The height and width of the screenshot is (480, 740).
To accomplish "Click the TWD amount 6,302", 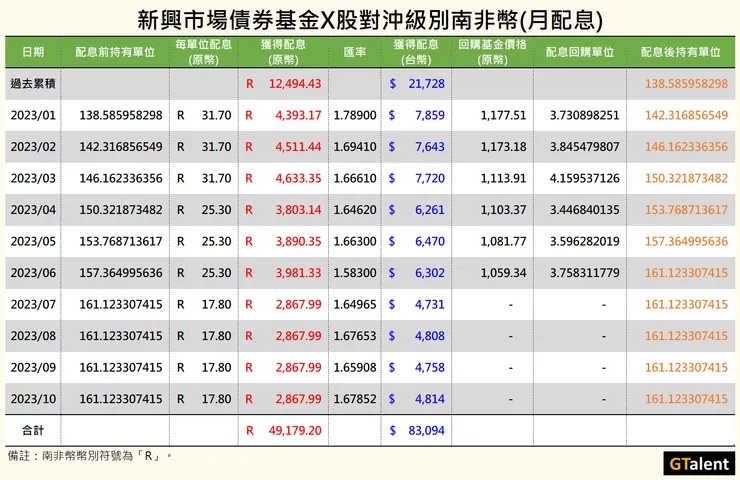I will (x=430, y=273).
